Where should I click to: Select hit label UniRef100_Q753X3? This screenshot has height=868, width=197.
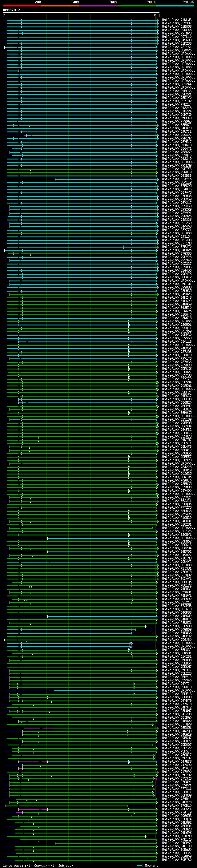pos(177,778)
